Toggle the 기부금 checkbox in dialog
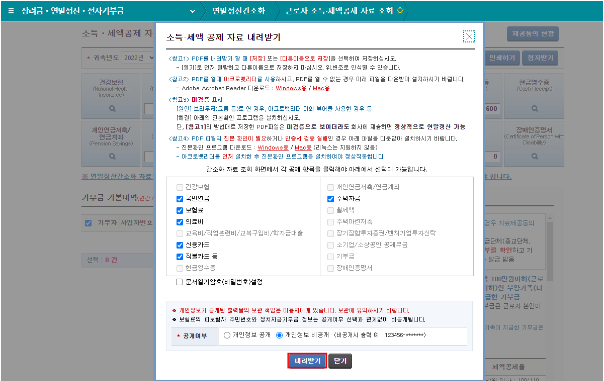The width and height of the screenshot is (604, 381). 330,257
